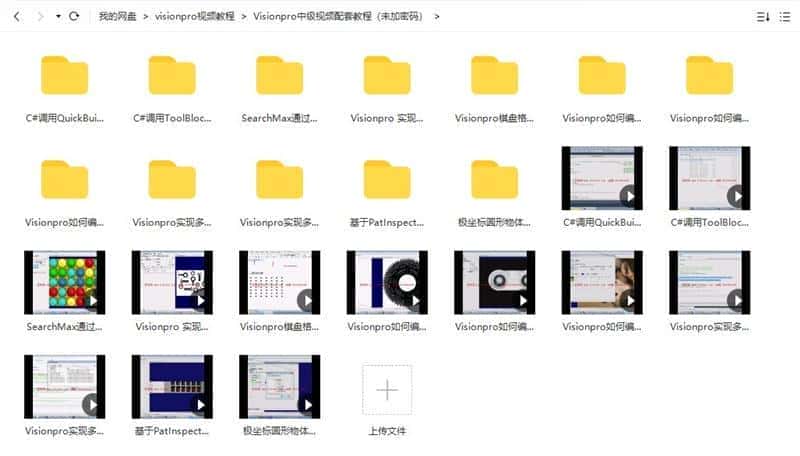The height and width of the screenshot is (456, 800).
Task: Switch to list view layout icon
Action: pyautogui.click(x=785, y=17)
